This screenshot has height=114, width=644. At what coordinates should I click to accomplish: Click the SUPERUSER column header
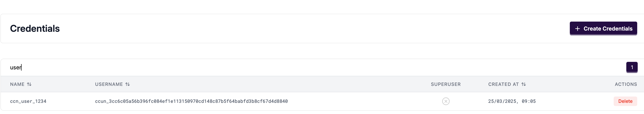tap(445, 84)
